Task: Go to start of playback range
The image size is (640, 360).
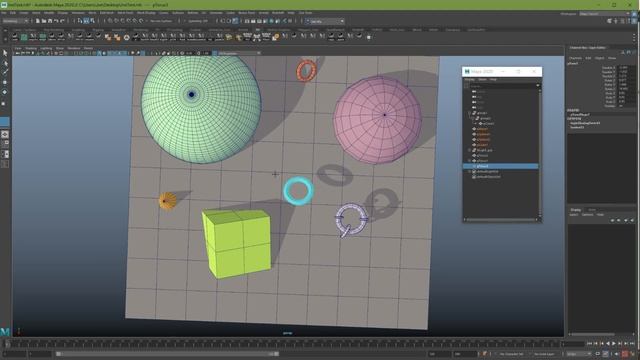Action: pyautogui.click(x=589, y=344)
